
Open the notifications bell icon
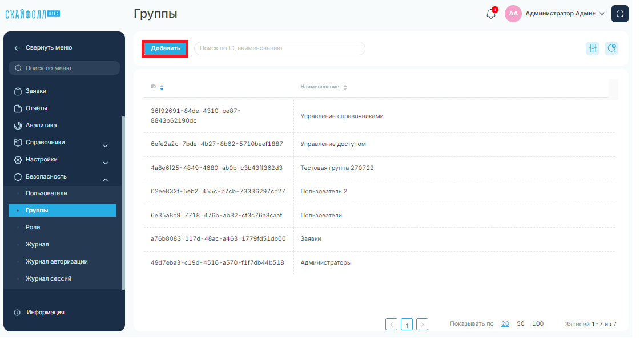pyautogui.click(x=491, y=14)
